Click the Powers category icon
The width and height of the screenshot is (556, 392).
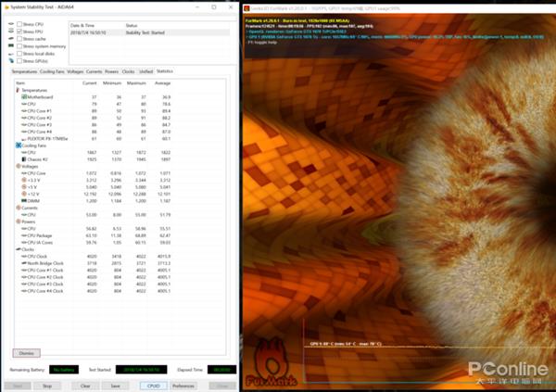[x=19, y=221]
